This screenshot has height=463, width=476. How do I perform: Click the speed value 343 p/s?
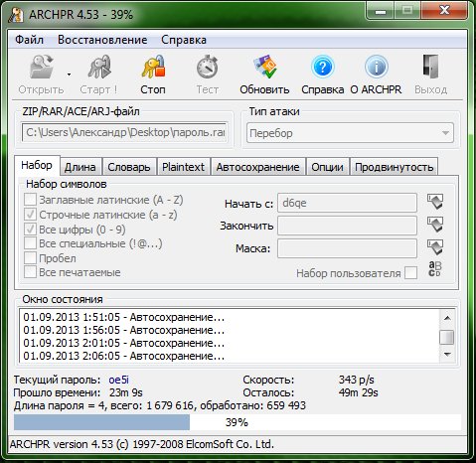pyautogui.click(x=357, y=380)
